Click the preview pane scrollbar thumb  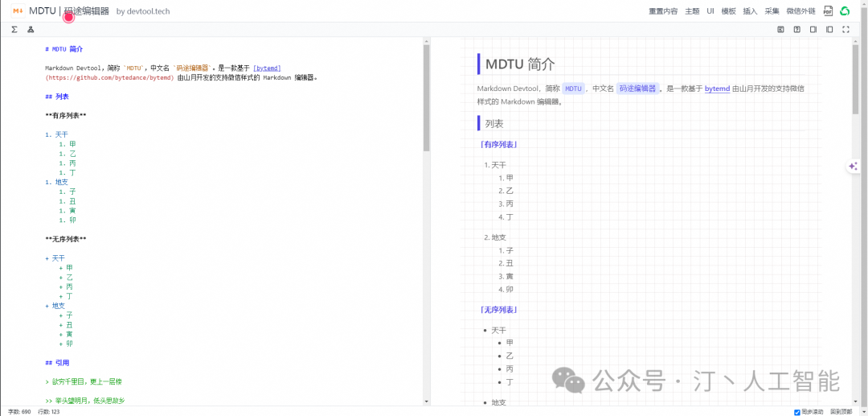click(x=856, y=78)
